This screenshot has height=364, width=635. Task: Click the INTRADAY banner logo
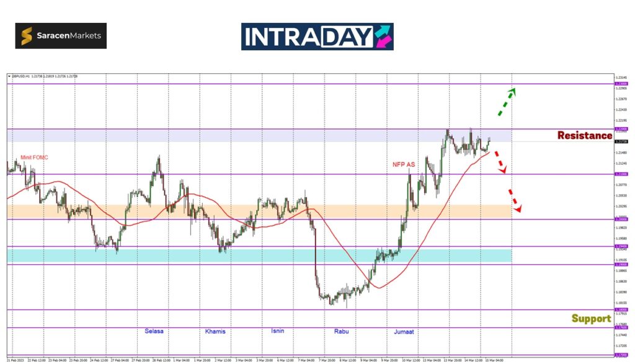[317, 37]
